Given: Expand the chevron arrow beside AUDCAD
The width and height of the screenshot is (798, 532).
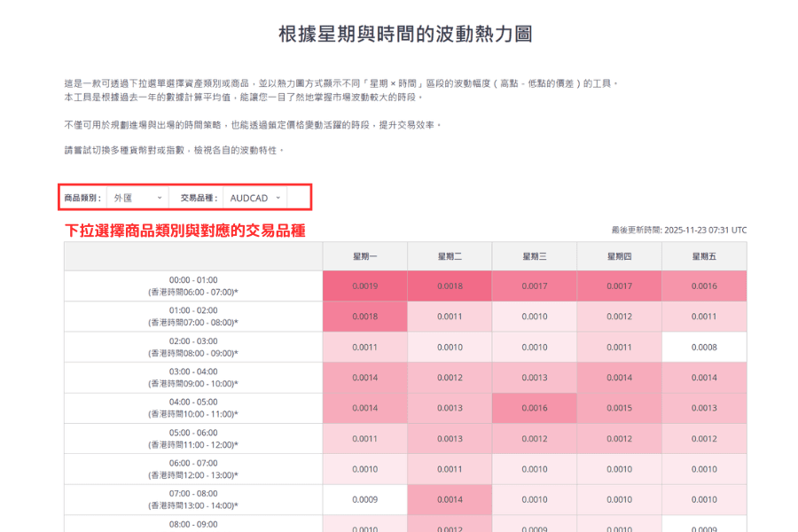Looking at the screenshot, I should coord(279,198).
